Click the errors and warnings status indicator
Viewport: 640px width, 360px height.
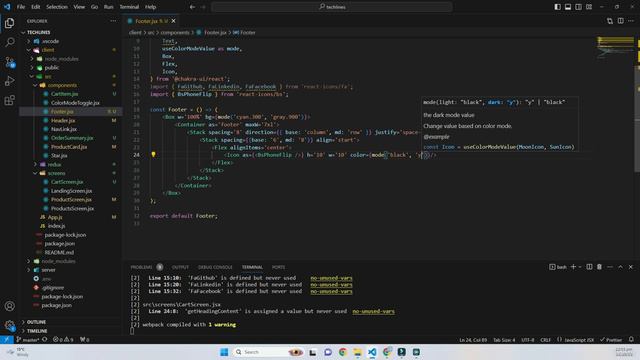(63, 340)
